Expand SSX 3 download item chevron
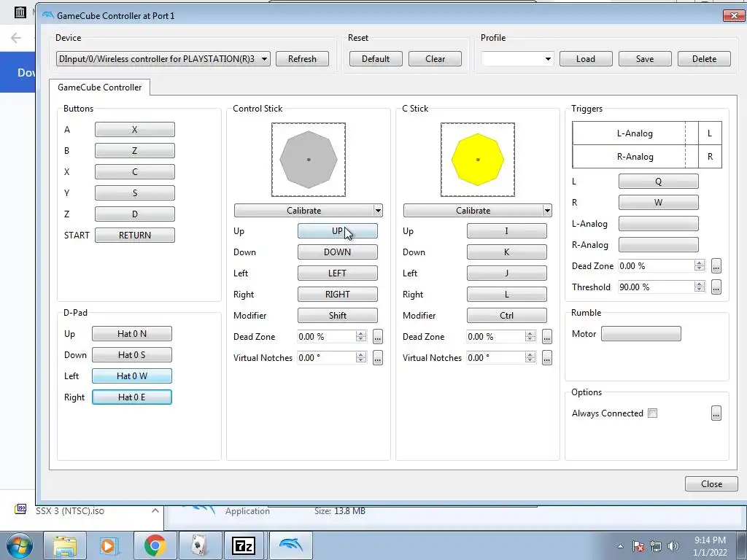 pyautogui.click(x=155, y=510)
